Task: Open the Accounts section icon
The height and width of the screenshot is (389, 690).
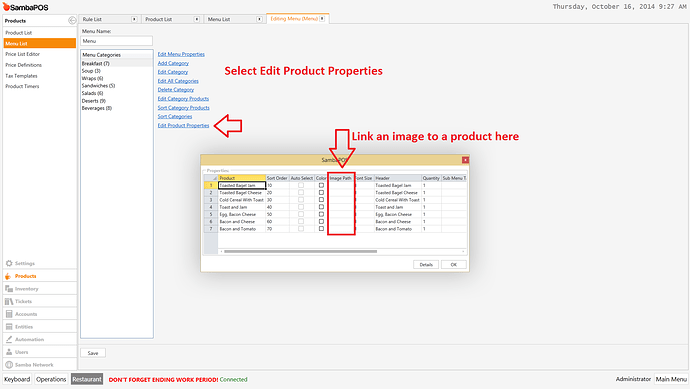Action: [x=9, y=314]
